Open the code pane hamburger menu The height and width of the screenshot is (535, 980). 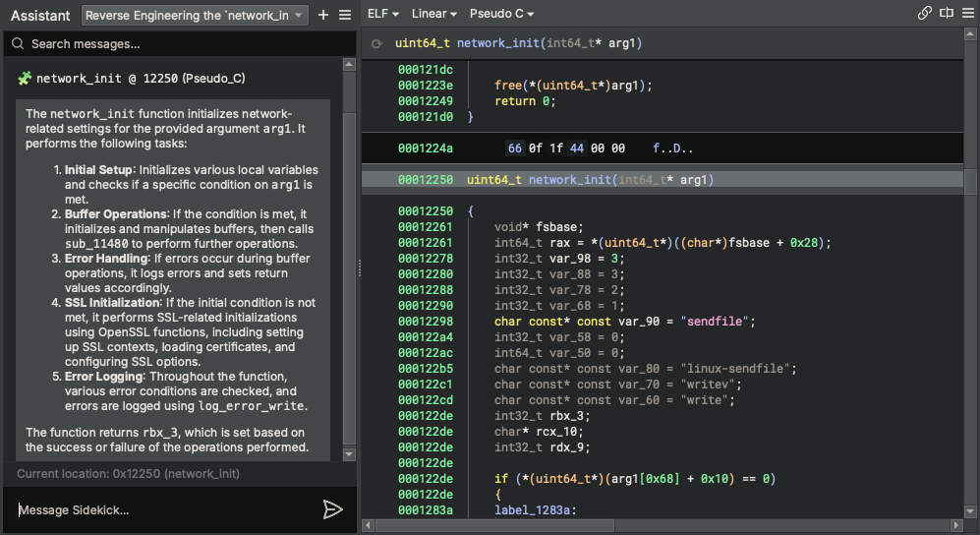(x=968, y=13)
